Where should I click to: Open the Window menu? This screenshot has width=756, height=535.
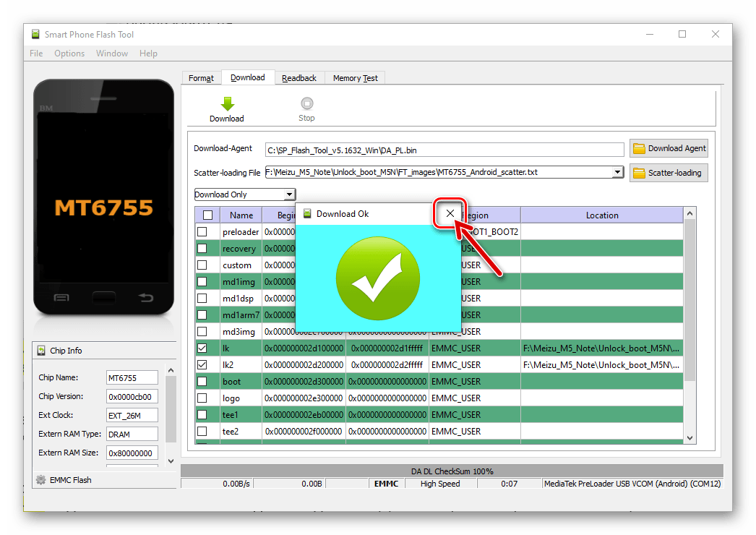point(112,54)
